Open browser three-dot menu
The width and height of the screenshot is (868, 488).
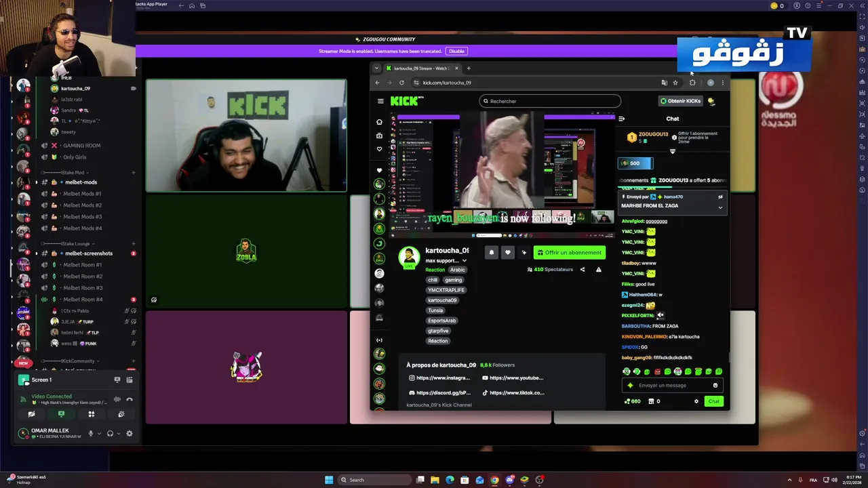(722, 83)
